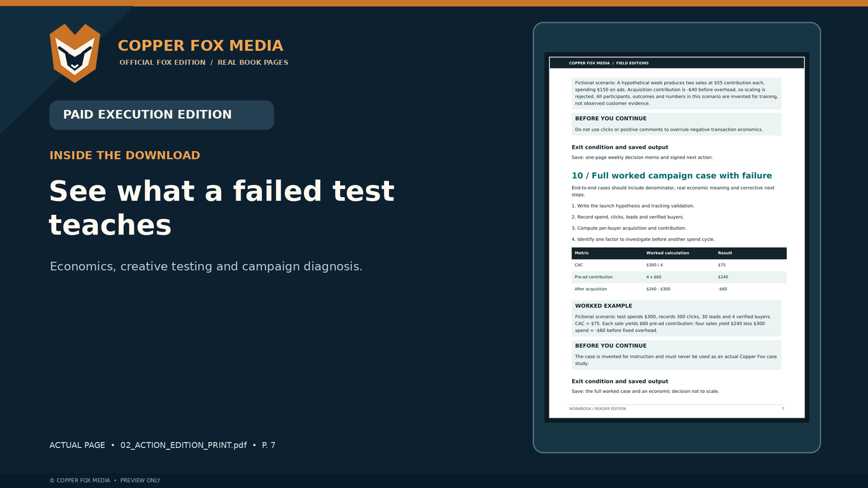Click the INSIDE THE DOWNLOAD label
The width and height of the screenshot is (868, 488).
click(x=125, y=155)
